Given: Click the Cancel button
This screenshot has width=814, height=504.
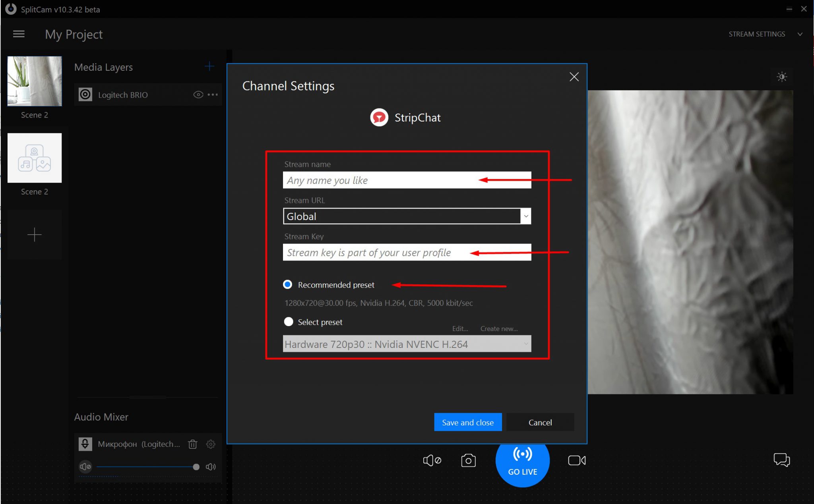Looking at the screenshot, I should pos(540,422).
